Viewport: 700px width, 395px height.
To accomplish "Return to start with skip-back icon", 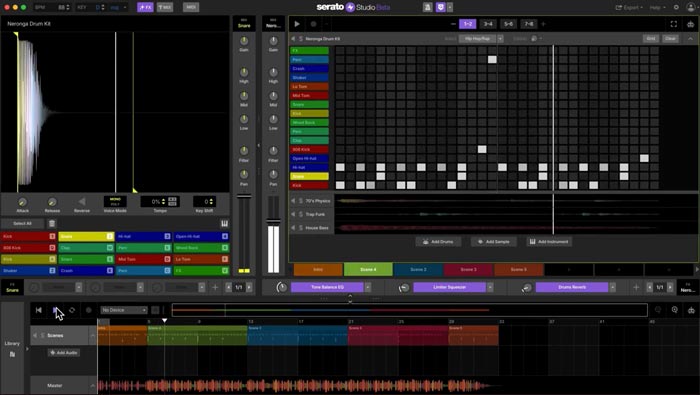I will [x=39, y=310].
